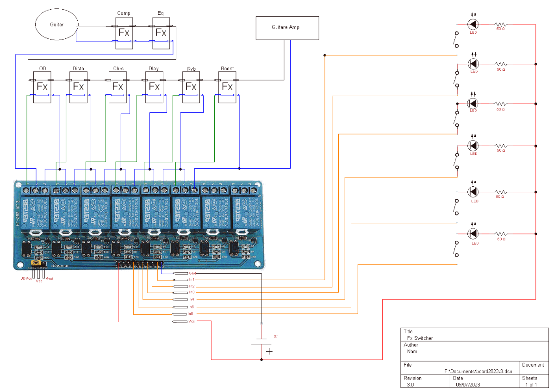This screenshot has height=392, width=553.
Task: Click the Gnd pin label above In1
Action: [192, 273]
